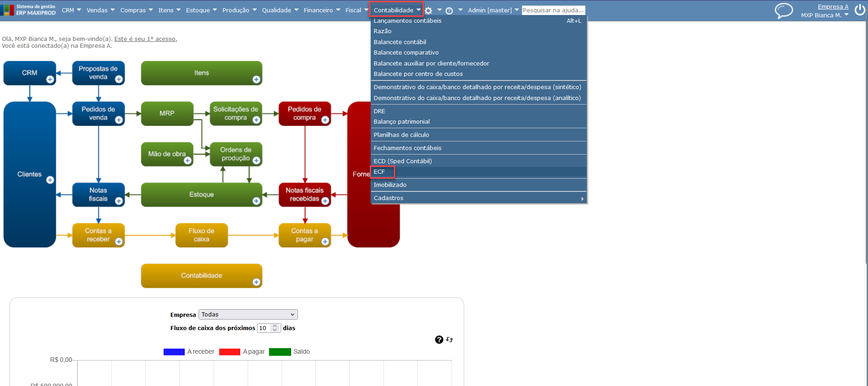
Task: Open Imobilizado menu item
Action: click(479, 185)
